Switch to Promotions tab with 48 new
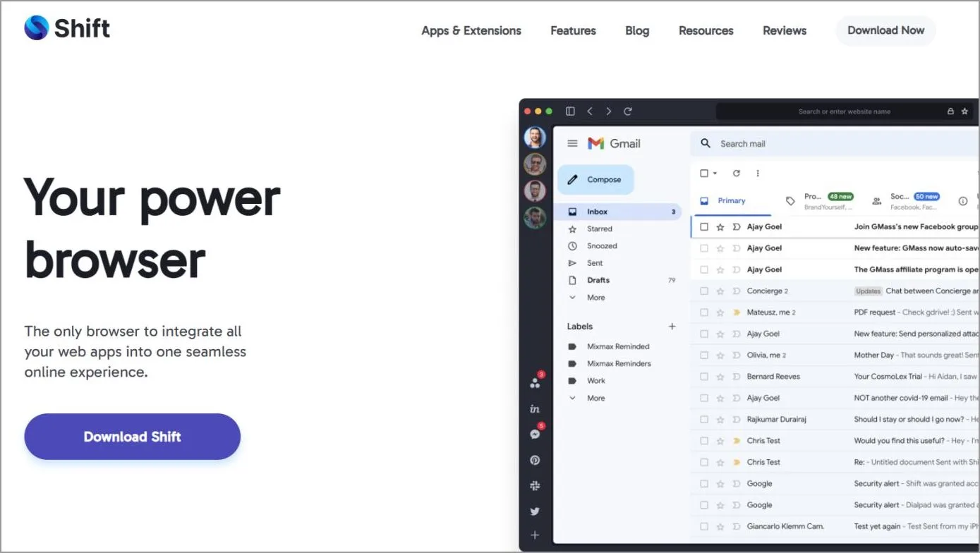 tap(821, 201)
